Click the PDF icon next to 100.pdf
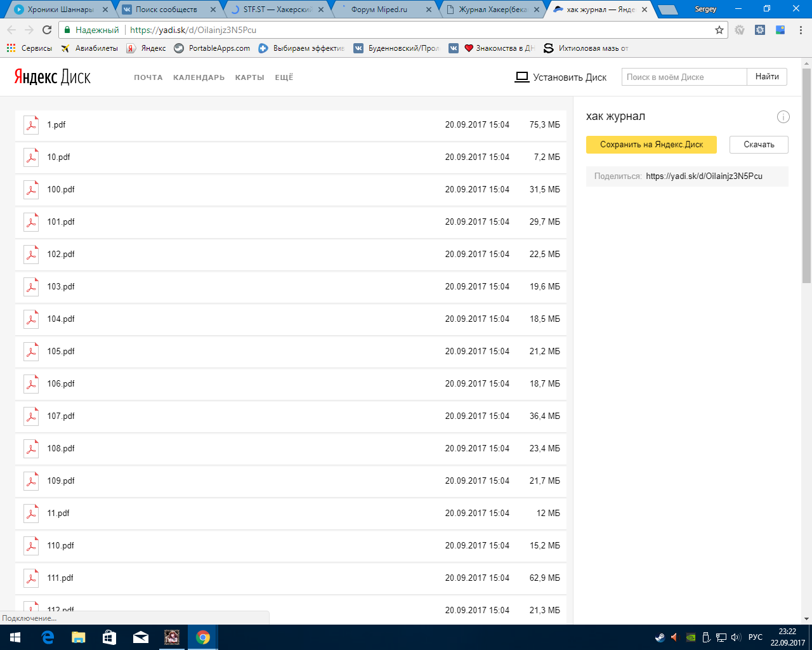 (31, 190)
